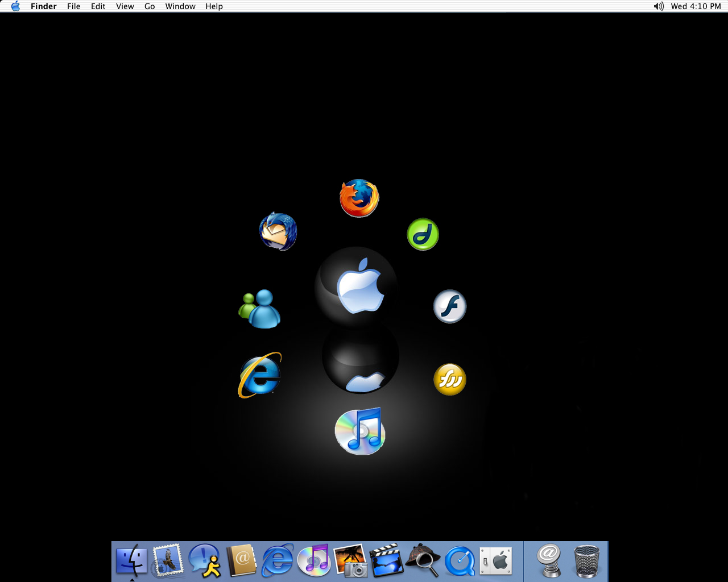Open the Trash in the Dock
The image size is (728, 582).
point(586,562)
